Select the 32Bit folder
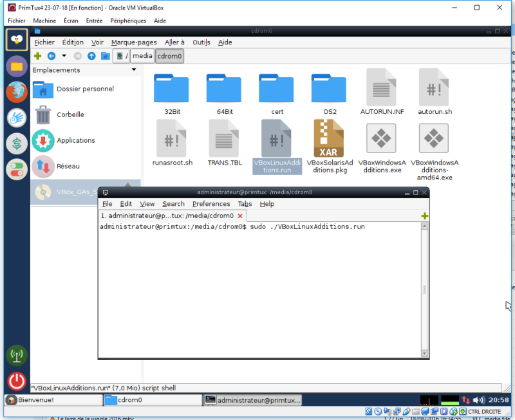Image resolution: width=515 pixels, height=420 pixels. click(x=171, y=94)
